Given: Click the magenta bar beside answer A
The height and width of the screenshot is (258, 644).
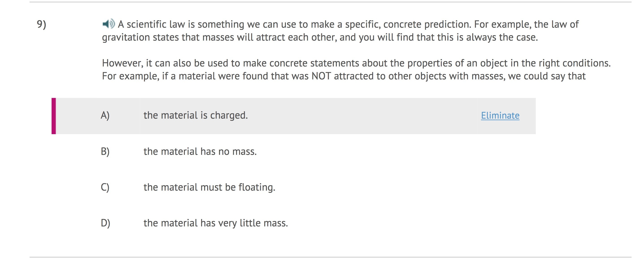Looking at the screenshot, I should click(x=54, y=116).
